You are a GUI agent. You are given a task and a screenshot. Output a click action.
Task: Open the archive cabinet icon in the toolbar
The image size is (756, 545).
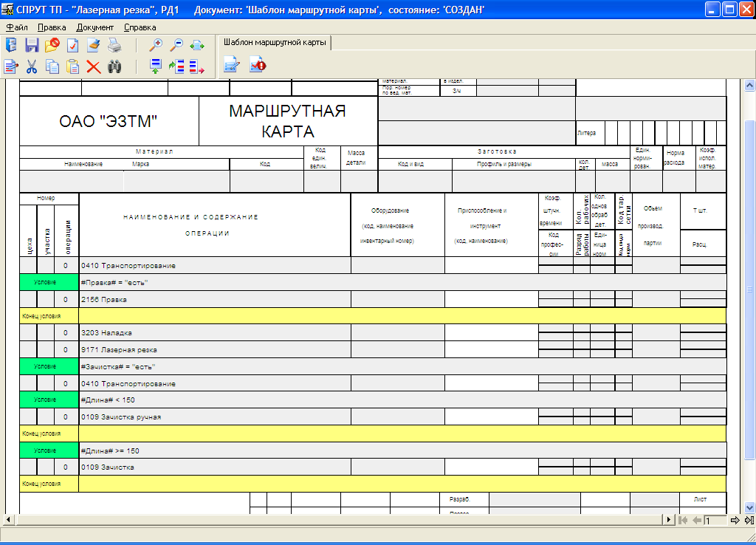pyautogui.click(x=11, y=45)
